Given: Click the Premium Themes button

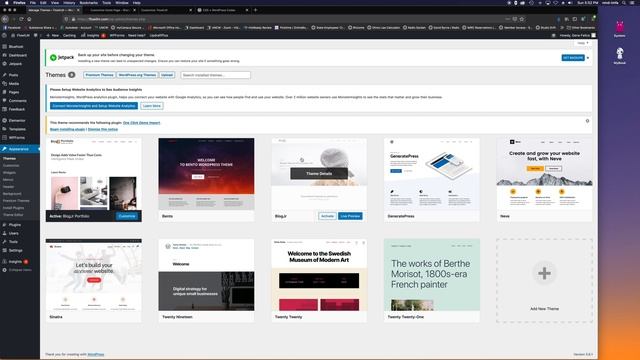Looking at the screenshot, I should [x=99, y=75].
